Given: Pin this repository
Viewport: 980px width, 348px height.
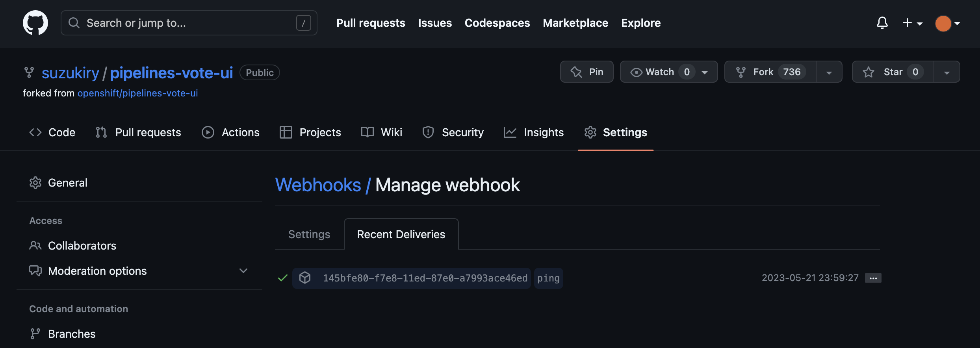Looking at the screenshot, I should [587, 72].
